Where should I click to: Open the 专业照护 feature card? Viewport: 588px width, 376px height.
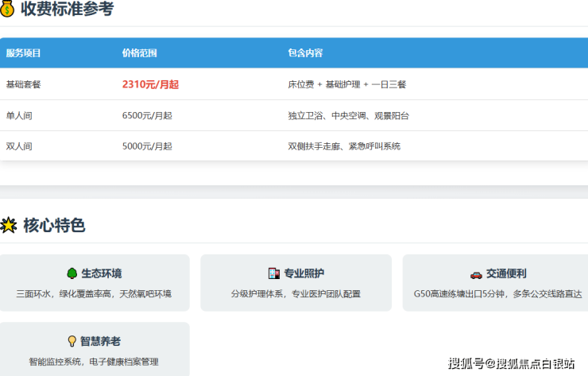(296, 283)
